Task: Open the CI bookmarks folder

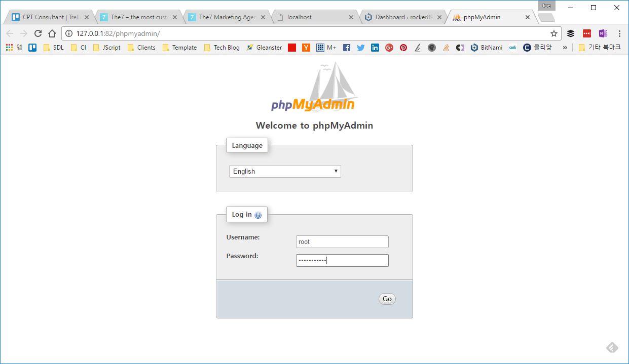Action: click(79, 48)
